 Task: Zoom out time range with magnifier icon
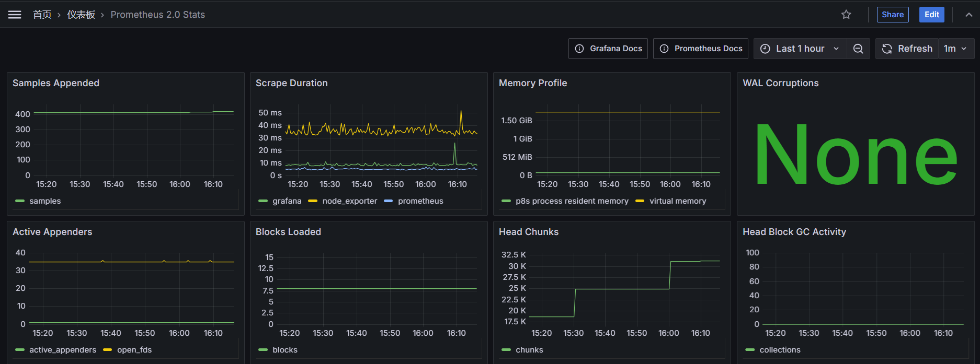pyautogui.click(x=858, y=49)
